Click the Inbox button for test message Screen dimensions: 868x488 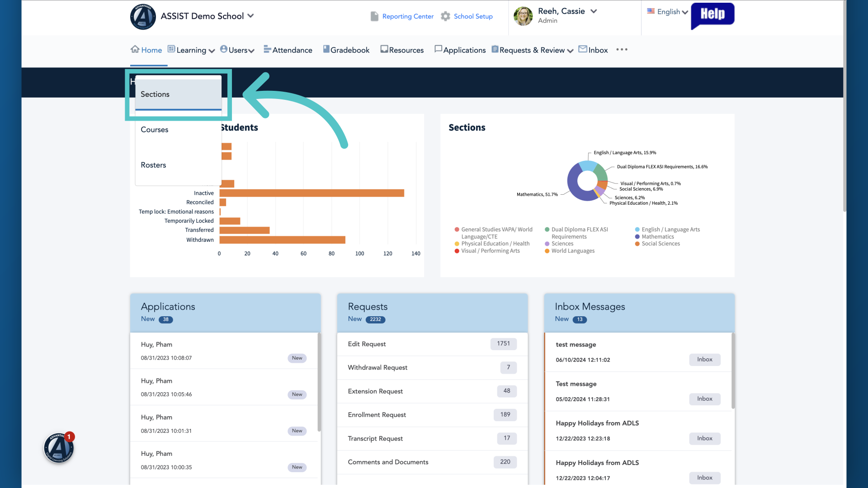click(704, 360)
